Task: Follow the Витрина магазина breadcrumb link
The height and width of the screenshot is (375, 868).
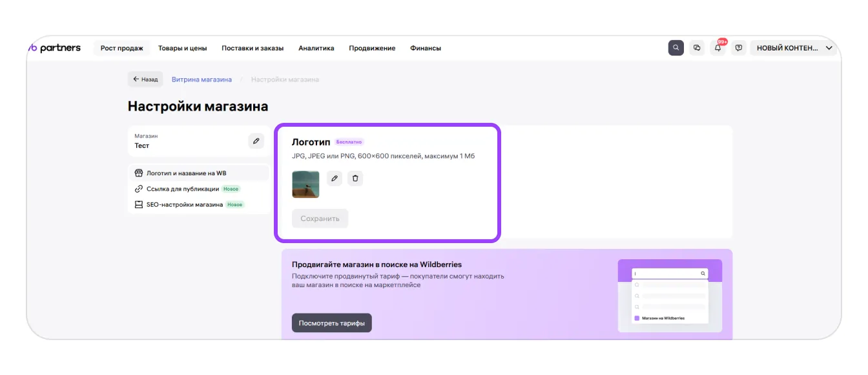Action: click(x=201, y=80)
